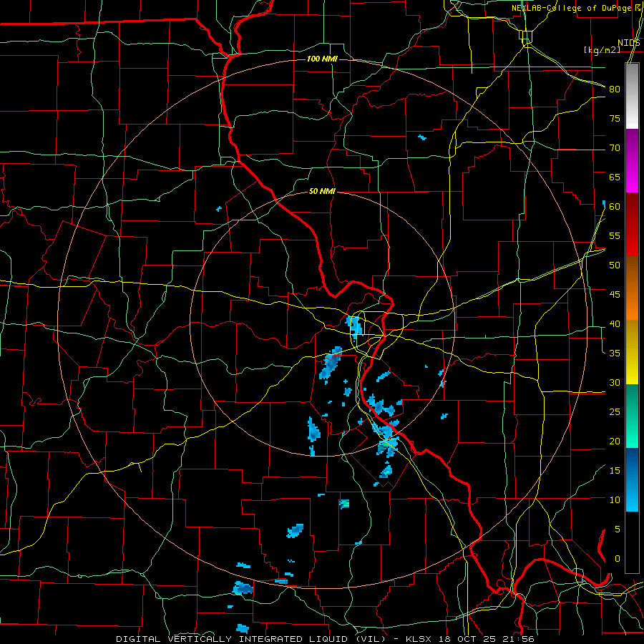Click the "65" value on the color scale

pos(615,177)
